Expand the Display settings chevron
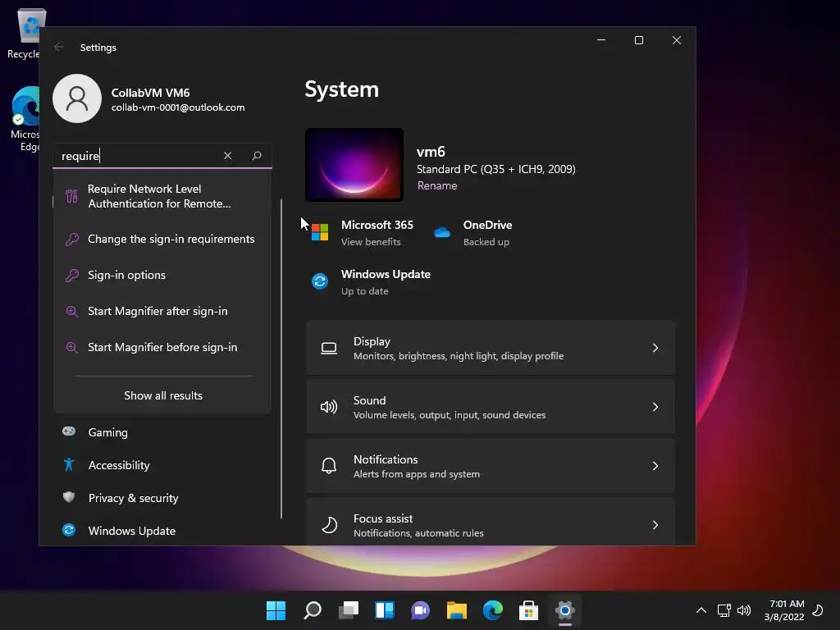Screen dimensions: 840x630 click(655, 348)
